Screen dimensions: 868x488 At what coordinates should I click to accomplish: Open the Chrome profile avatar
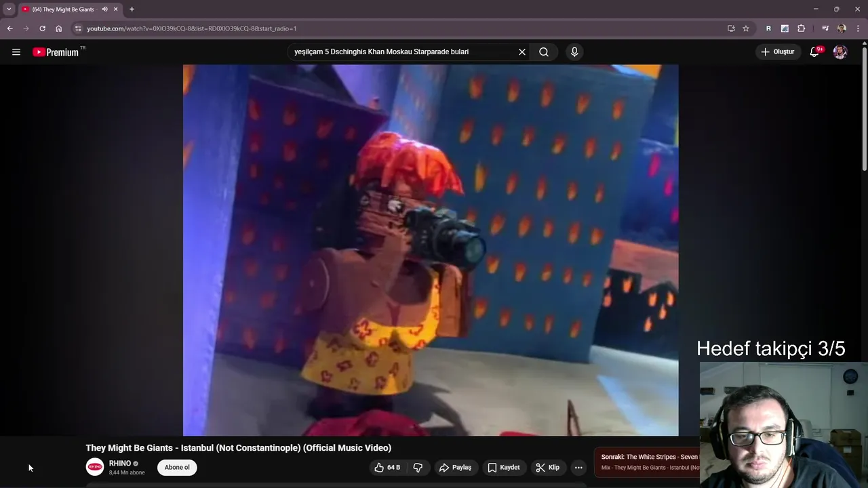(842, 28)
